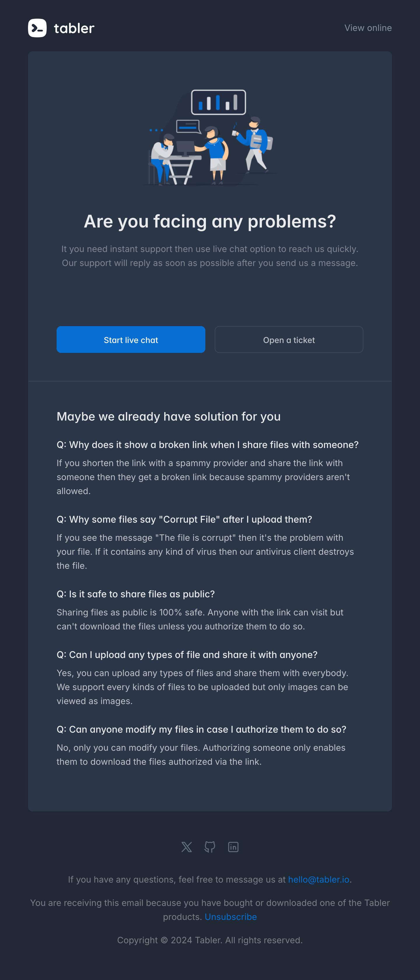Click the instant support description paragraph

pos(210,256)
